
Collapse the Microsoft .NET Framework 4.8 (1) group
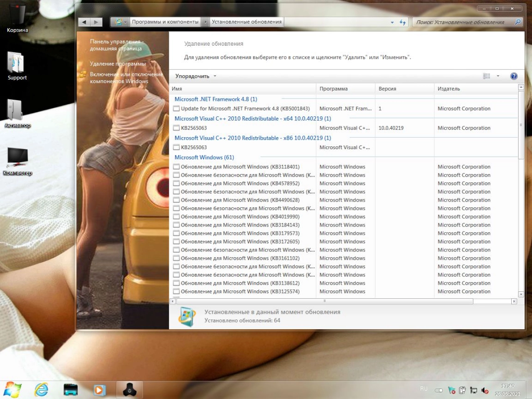pyautogui.click(x=216, y=99)
